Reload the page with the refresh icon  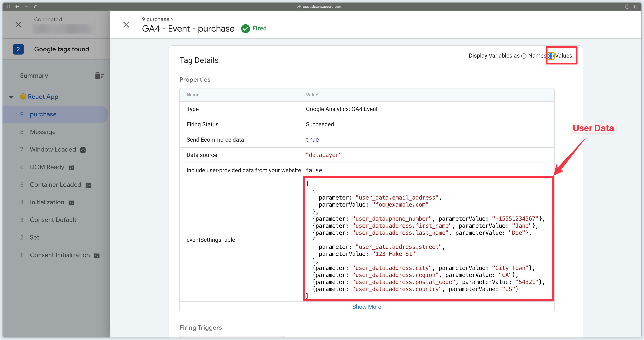[36, 7]
